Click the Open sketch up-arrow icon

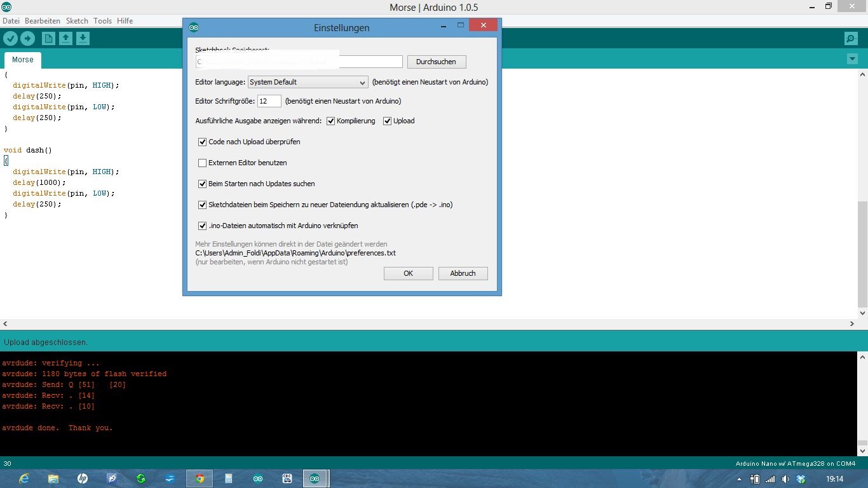(65, 39)
